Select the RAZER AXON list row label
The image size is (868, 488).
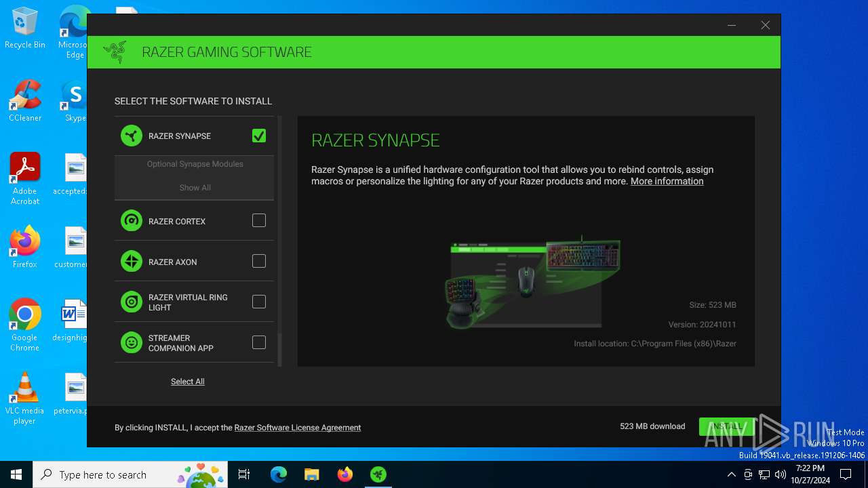coord(173,262)
